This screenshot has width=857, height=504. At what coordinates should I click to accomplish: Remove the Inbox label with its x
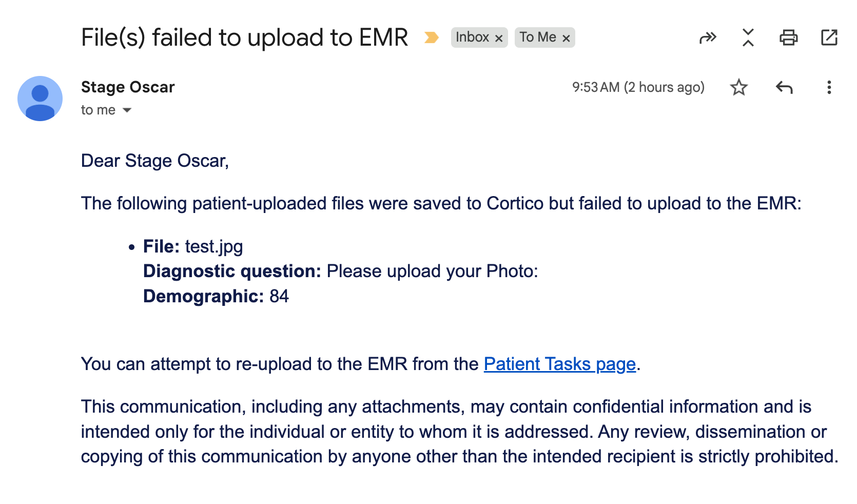pyautogui.click(x=499, y=38)
